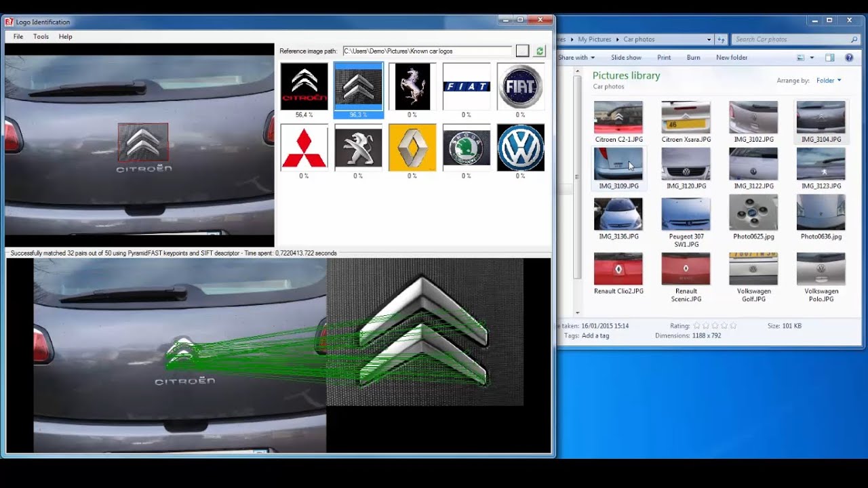The height and width of the screenshot is (488, 868).
Task: Select the round Fiat badge logo
Action: (x=521, y=87)
